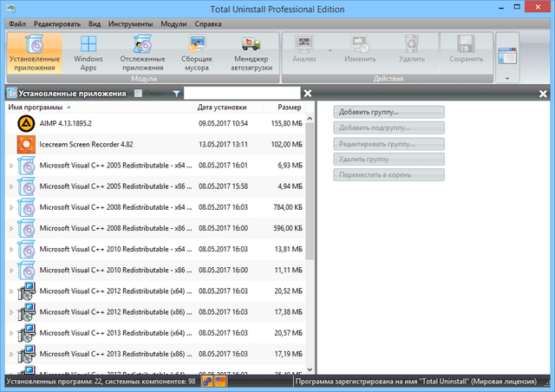Click the Visual C++ 2013 (x86) installer icon

tap(26, 354)
